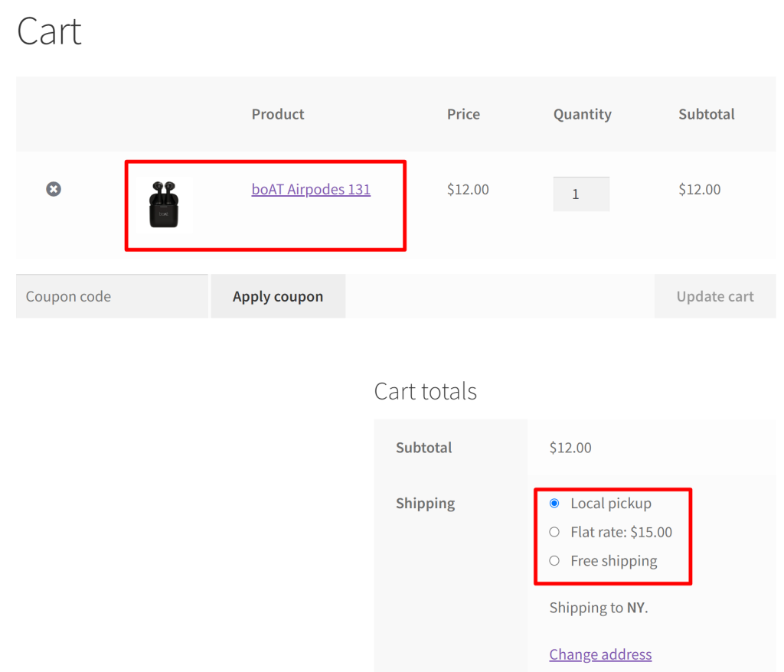Screen dimensions: 784x672
Task: Click the item row subtotal $12.00
Action: (x=700, y=190)
